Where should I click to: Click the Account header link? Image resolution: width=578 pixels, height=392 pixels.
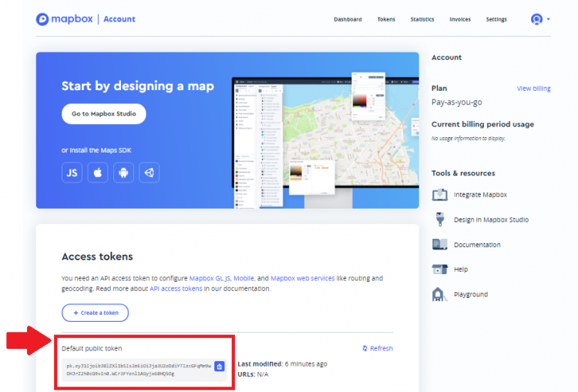(119, 19)
